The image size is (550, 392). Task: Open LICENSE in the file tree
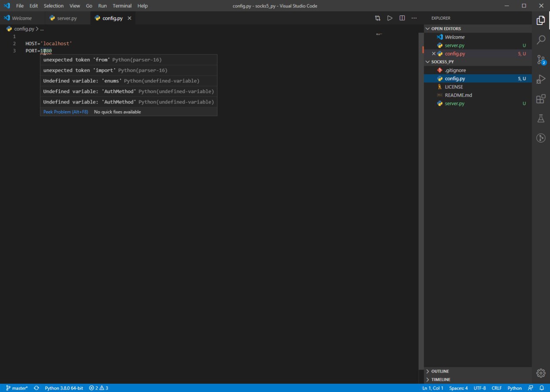coord(478,87)
